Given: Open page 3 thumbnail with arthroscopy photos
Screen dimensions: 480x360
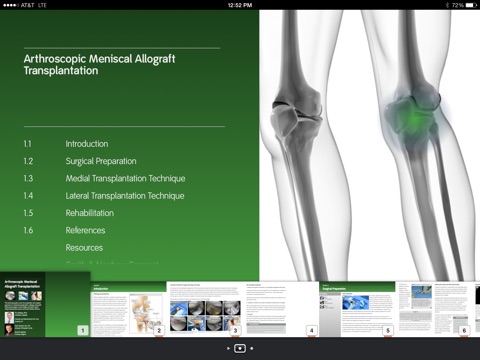Looking at the screenshot, I should (x=205, y=309).
